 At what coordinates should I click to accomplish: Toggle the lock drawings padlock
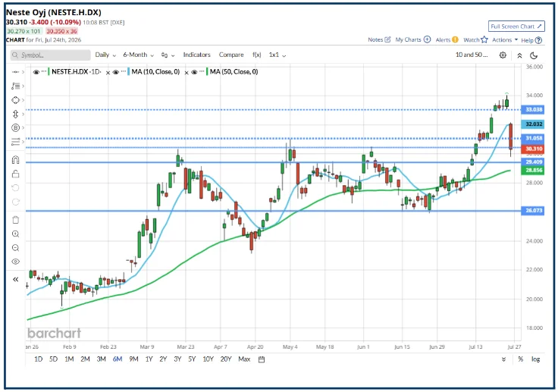pyautogui.click(x=15, y=174)
